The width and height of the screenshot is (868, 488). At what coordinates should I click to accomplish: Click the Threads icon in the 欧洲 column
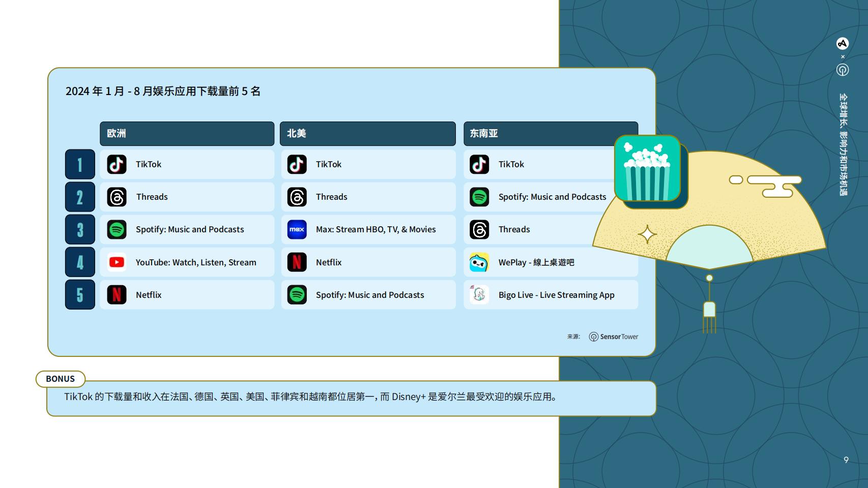[x=117, y=197]
